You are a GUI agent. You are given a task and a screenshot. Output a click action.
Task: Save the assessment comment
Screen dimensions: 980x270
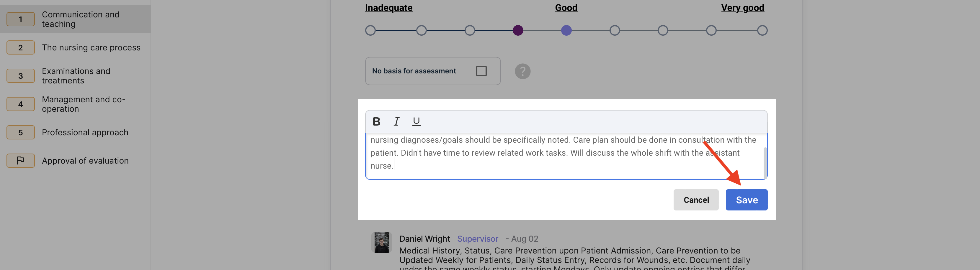(x=746, y=200)
